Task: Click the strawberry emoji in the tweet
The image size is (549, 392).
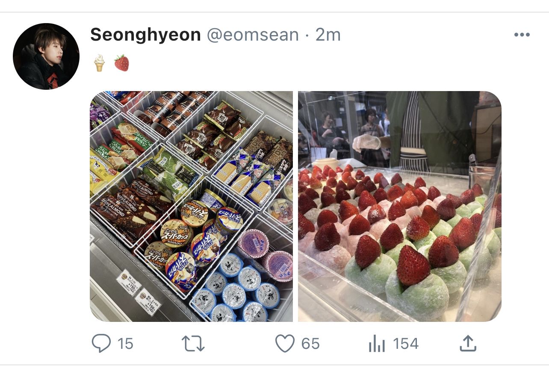Action: click(x=121, y=63)
